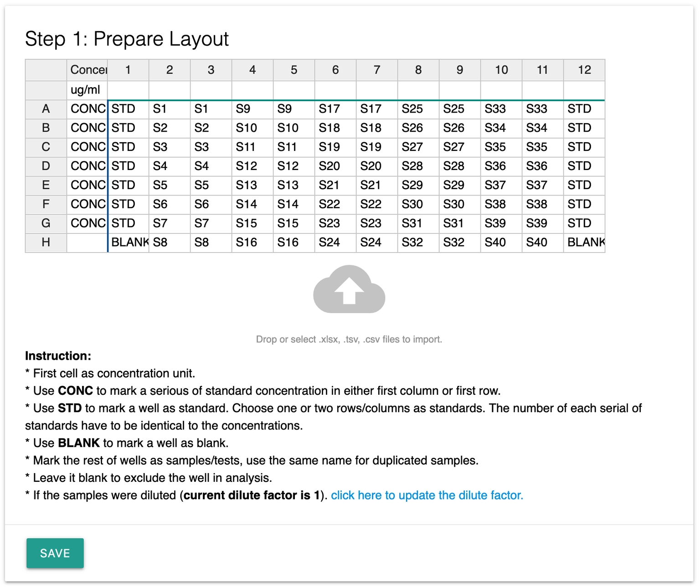
Task: Select column 1 header
Action: click(x=128, y=70)
